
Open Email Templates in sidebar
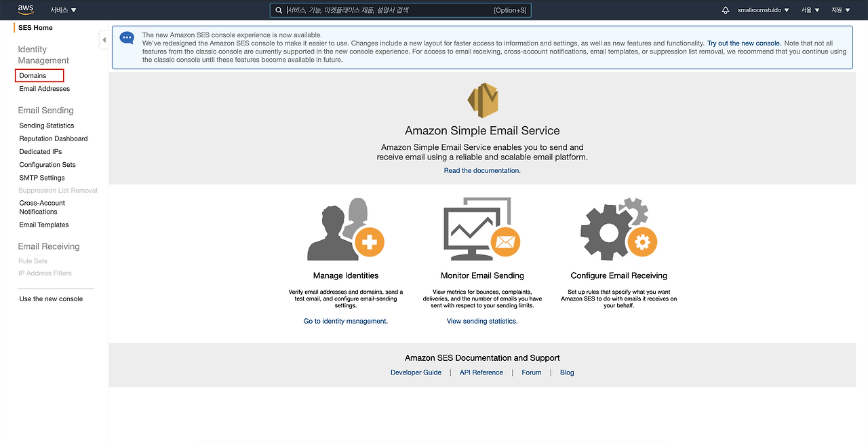[44, 225]
